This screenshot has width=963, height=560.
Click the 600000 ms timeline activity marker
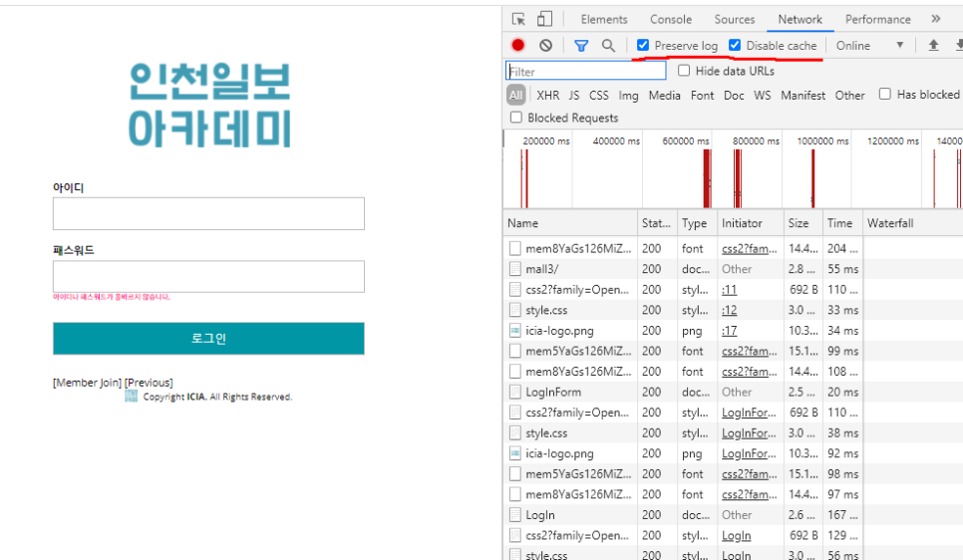click(707, 178)
